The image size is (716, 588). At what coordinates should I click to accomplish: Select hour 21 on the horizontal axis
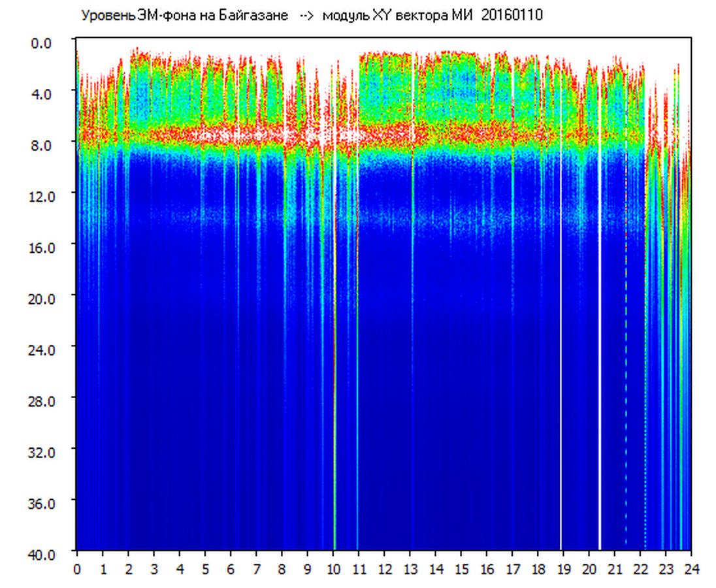click(615, 569)
